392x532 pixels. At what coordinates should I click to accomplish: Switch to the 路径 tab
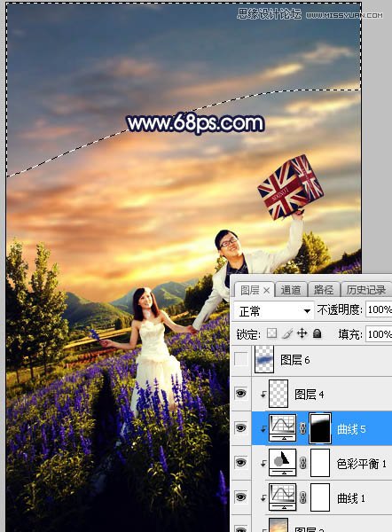click(x=323, y=290)
